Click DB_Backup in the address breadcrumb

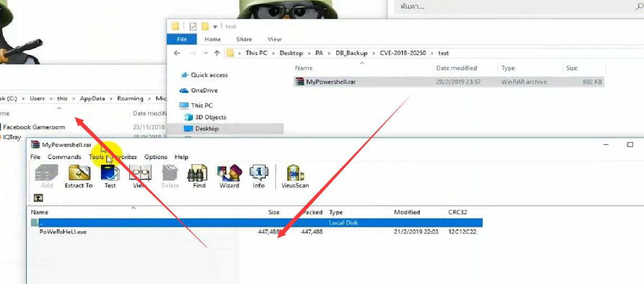coord(351,53)
